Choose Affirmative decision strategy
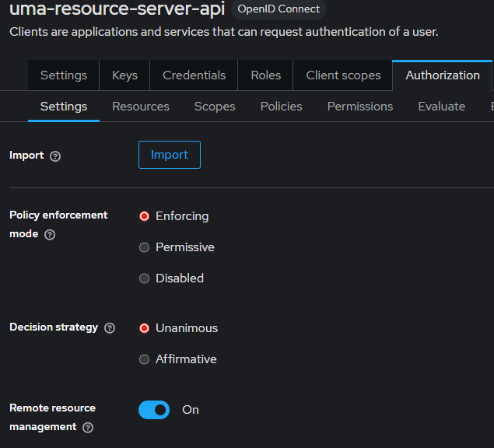The height and width of the screenshot is (448, 494). click(144, 359)
